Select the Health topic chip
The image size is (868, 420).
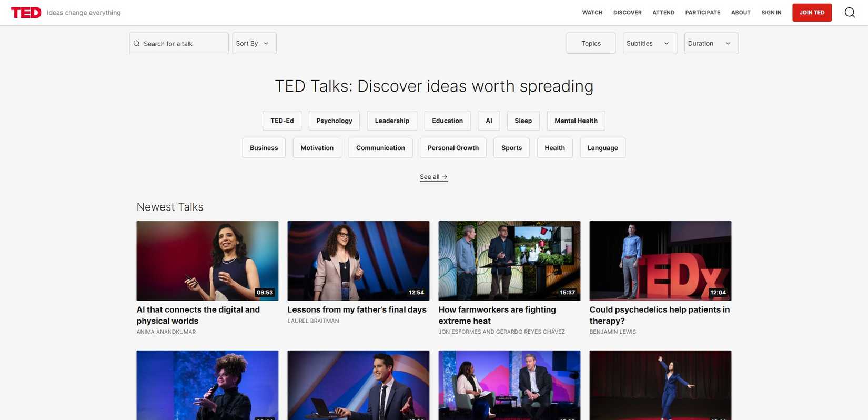pos(554,148)
